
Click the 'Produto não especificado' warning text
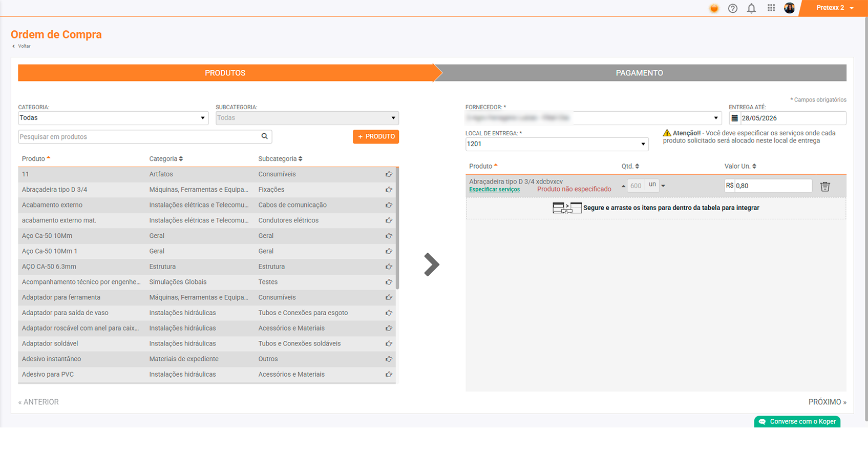[574, 189]
